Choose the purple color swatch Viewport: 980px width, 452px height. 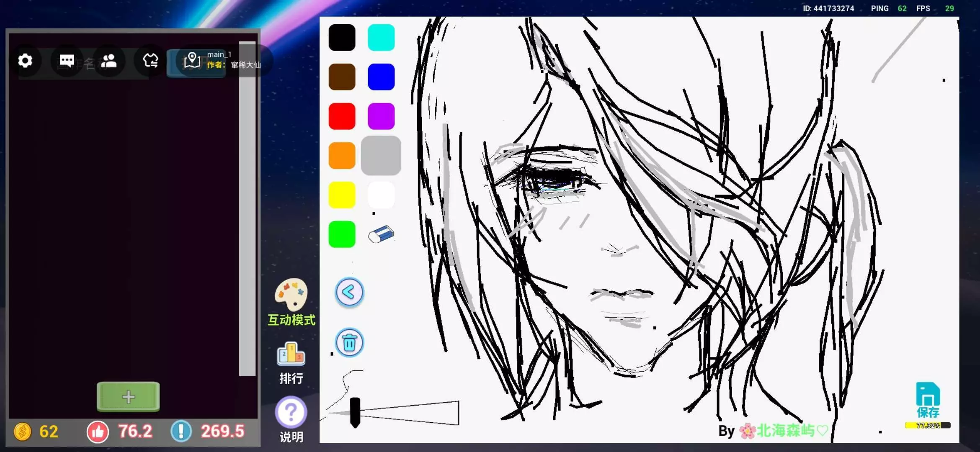[381, 116]
